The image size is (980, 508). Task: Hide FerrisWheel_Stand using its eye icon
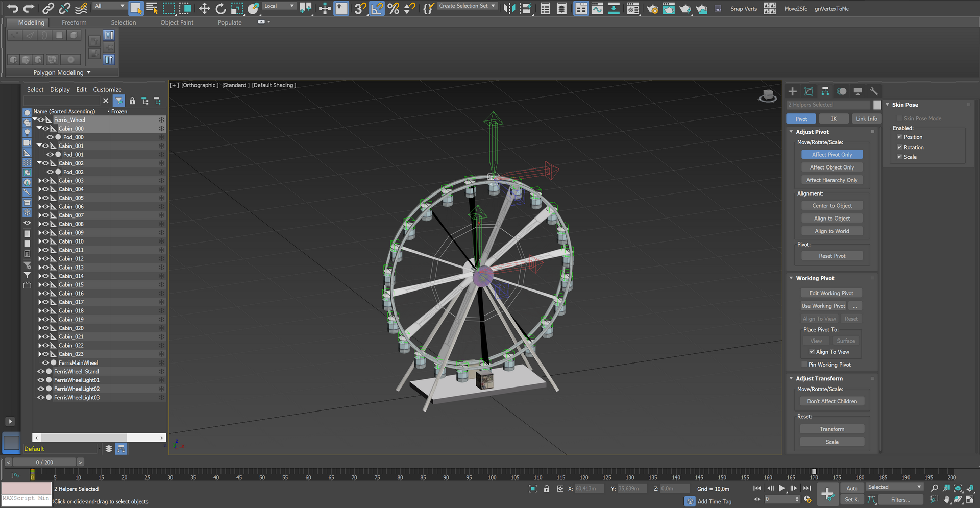click(41, 372)
